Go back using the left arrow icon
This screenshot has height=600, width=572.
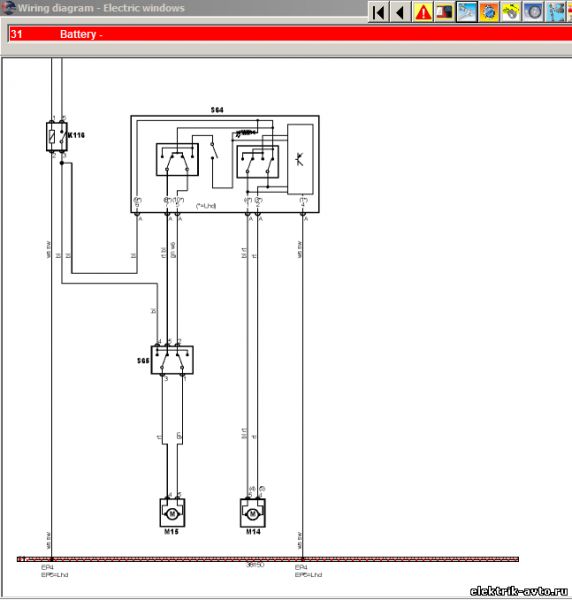coord(400,12)
